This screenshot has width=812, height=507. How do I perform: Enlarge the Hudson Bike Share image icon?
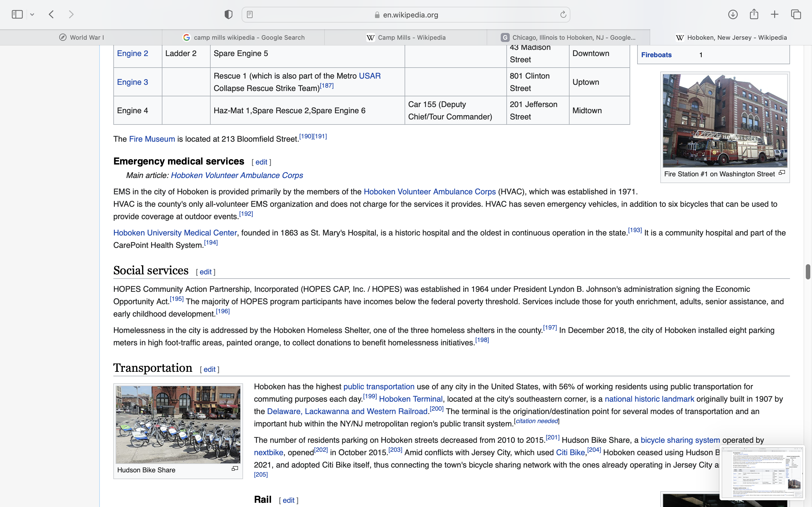click(x=235, y=469)
